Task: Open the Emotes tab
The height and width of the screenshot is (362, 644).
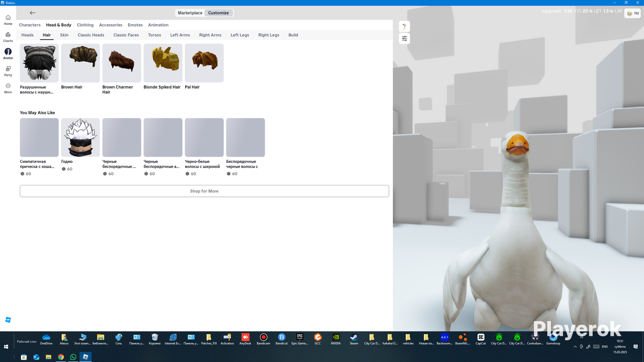Action: [x=135, y=25]
